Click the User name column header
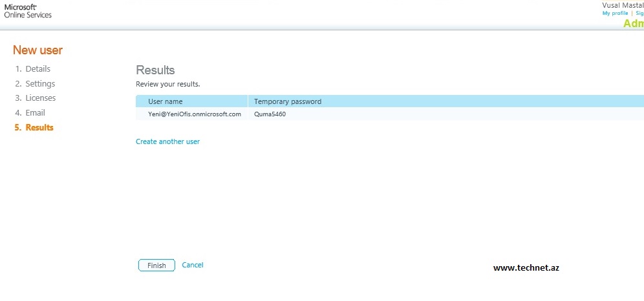 pos(166,101)
